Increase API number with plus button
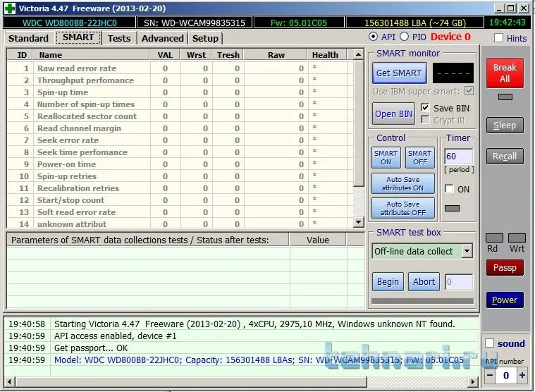Viewport: 535px width, 392px height. pos(522,376)
